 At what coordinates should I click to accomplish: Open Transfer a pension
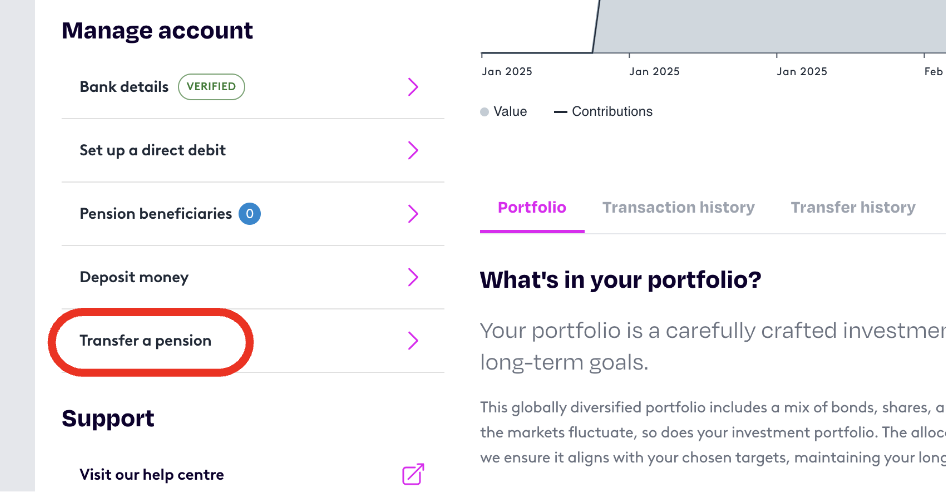coord(145,341)
